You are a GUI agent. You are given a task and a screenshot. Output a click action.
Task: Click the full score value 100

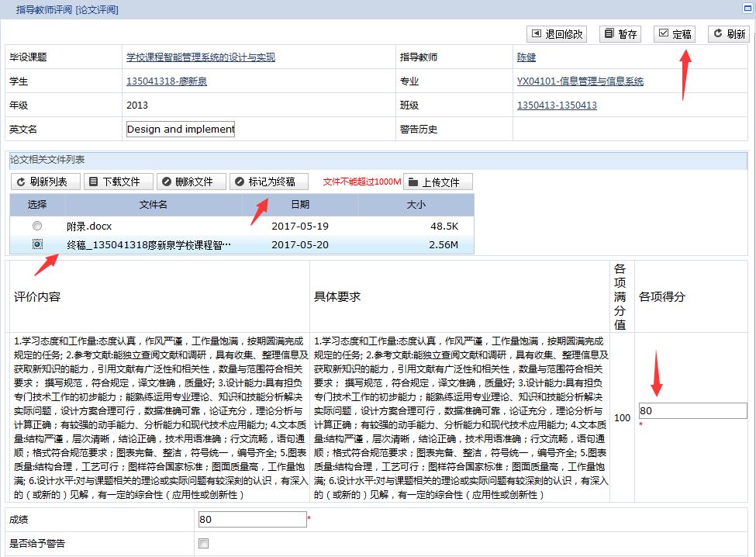pyautogui.click(x=622, y=417)
